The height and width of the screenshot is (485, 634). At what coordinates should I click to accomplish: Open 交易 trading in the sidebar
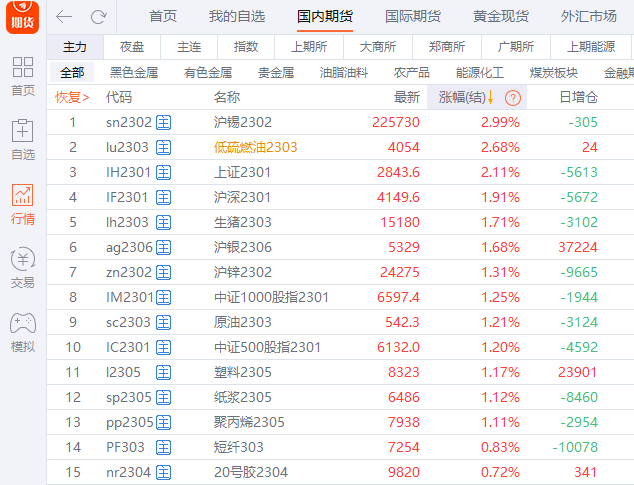(22, 269)
